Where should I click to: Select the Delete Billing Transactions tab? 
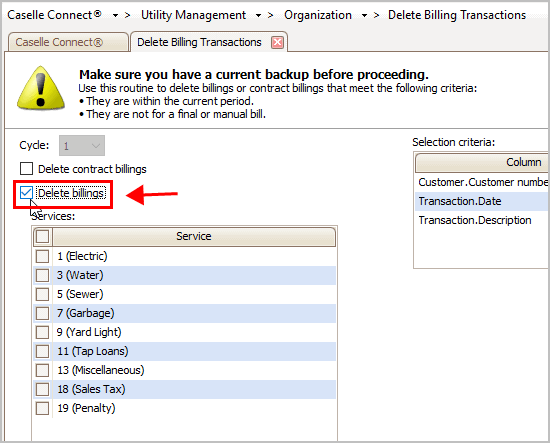click(x=199, y=42)
